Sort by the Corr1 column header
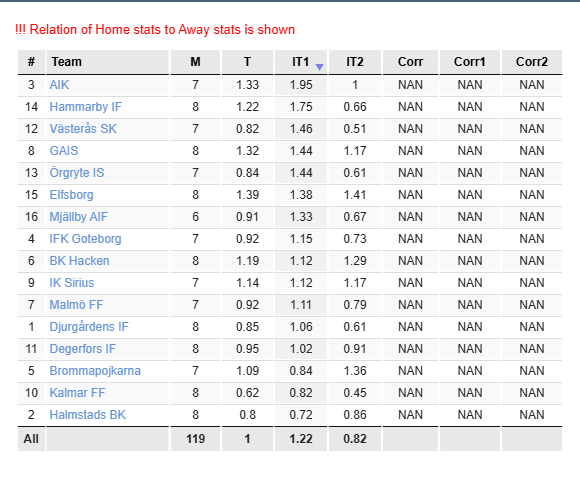 [x=470, y=62]
